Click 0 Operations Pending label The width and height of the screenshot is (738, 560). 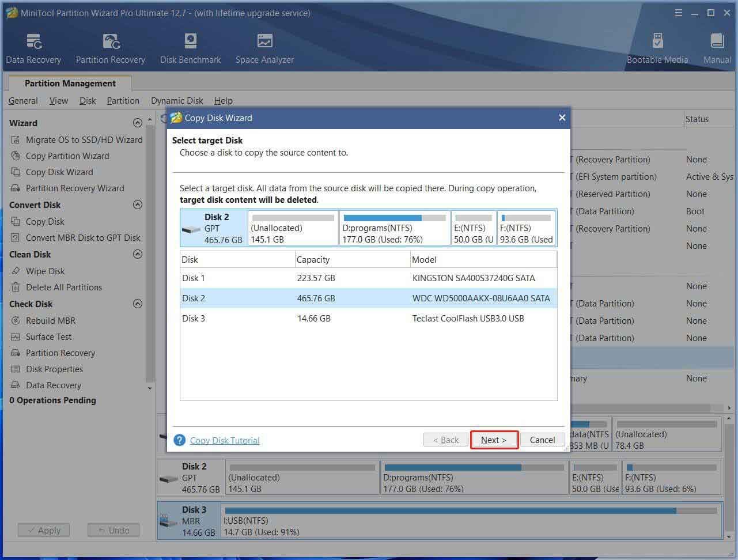point(52,400)
